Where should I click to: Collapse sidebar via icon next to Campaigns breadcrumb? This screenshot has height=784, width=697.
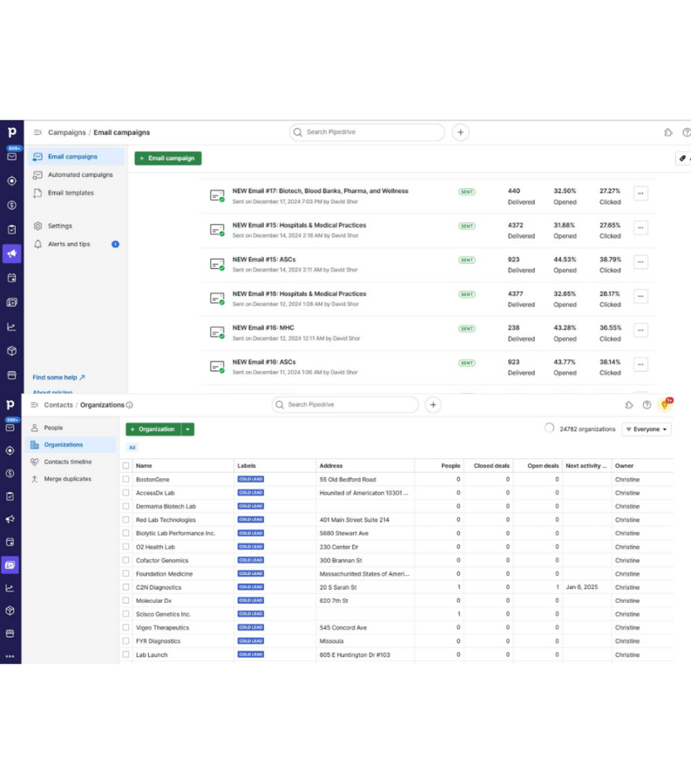37,132
